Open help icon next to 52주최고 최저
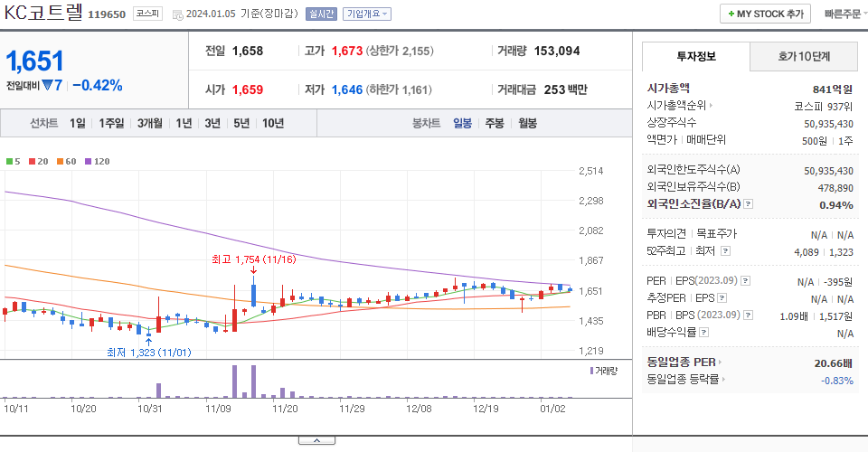868x452 pixels. (x=725, y=251)
